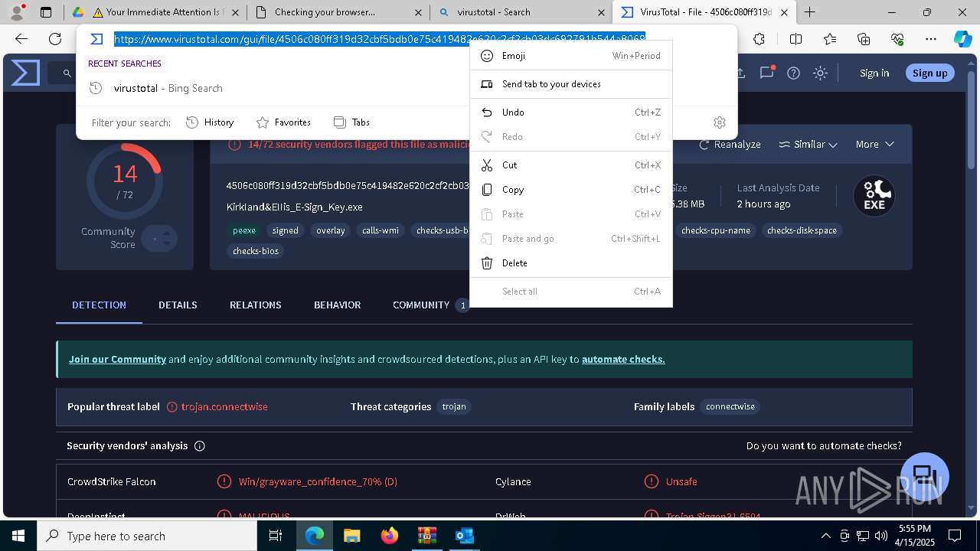The height and width of the screenshot is (551, 980).
Task: Choose Delete in the context menu
Action: [571, 263]
